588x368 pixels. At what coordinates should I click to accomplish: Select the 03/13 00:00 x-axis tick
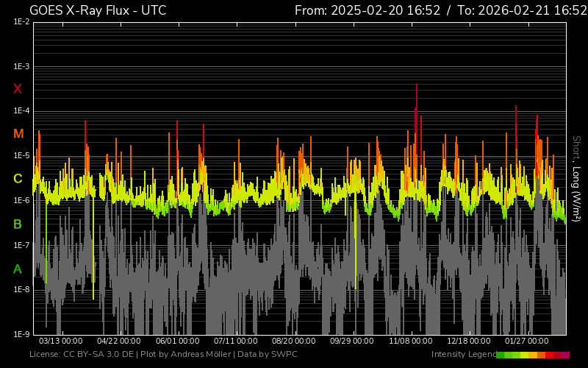pos(60,342)
